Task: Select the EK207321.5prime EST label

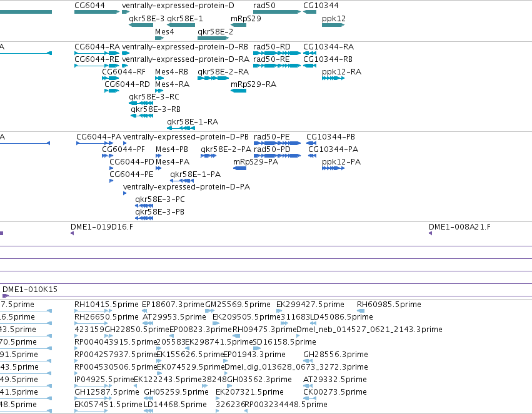Action: [249, 392]
